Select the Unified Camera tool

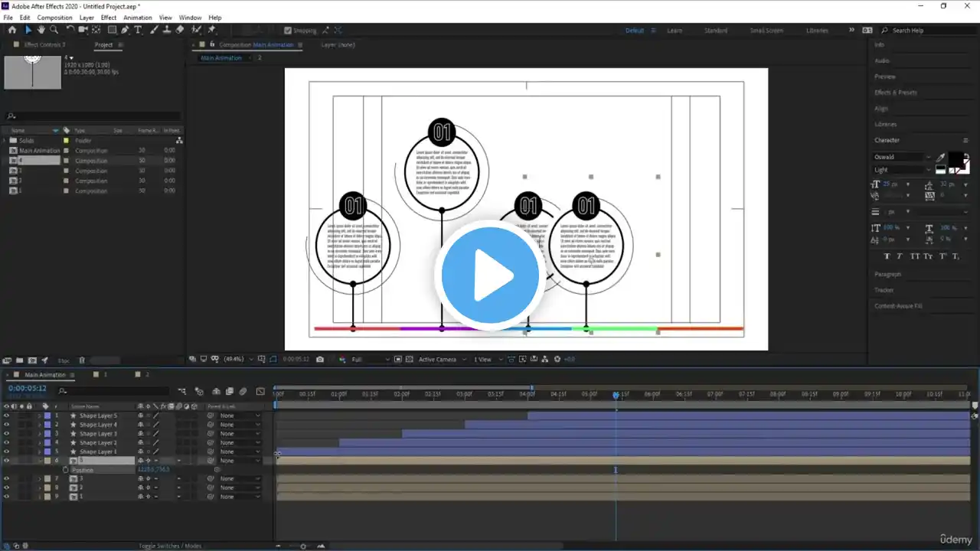pos(83,30)
